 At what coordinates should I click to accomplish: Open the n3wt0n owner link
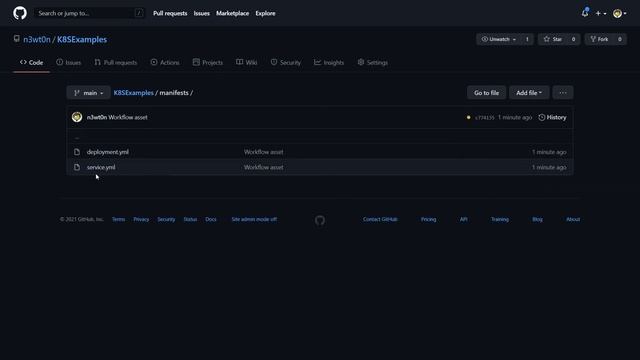(37, 40)
